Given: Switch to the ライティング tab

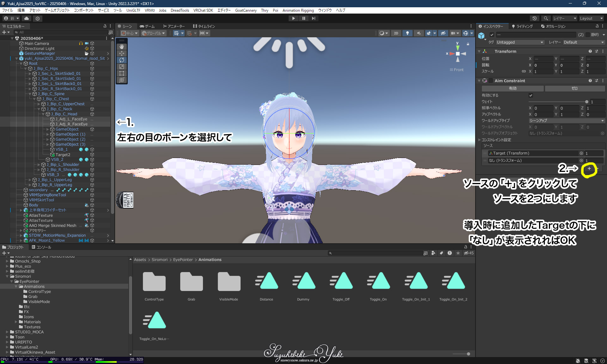Looking at the screenshot, I should [522, 26].
